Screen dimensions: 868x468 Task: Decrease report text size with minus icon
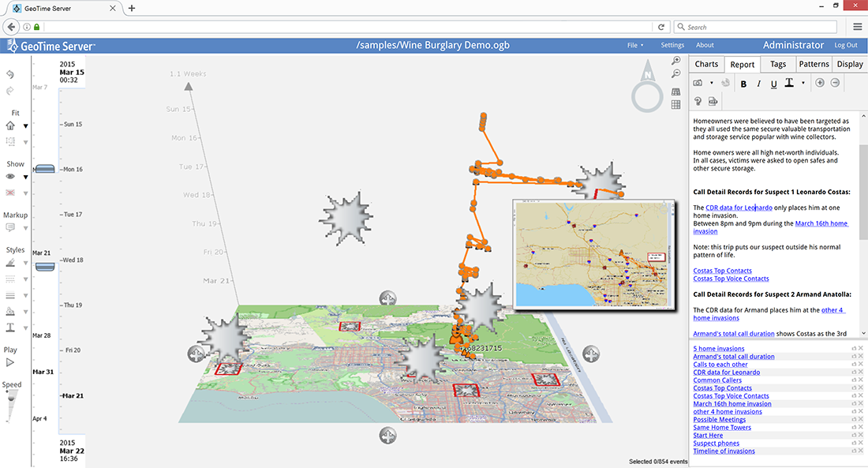pos(835,83)
